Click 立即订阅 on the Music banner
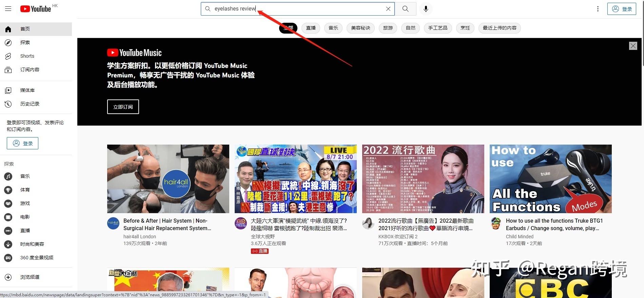This screenshot has height=298, width=644. pyautogui.click(x=123, y=107)
